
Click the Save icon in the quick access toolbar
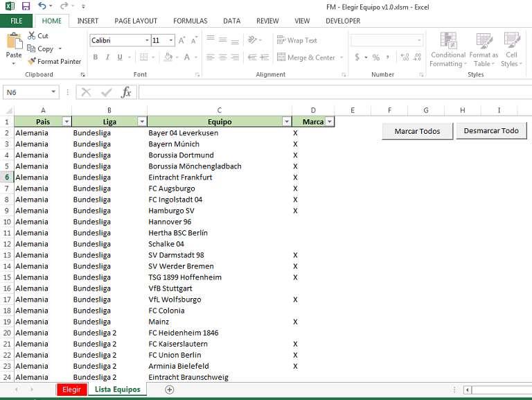[x=26, y=6]
